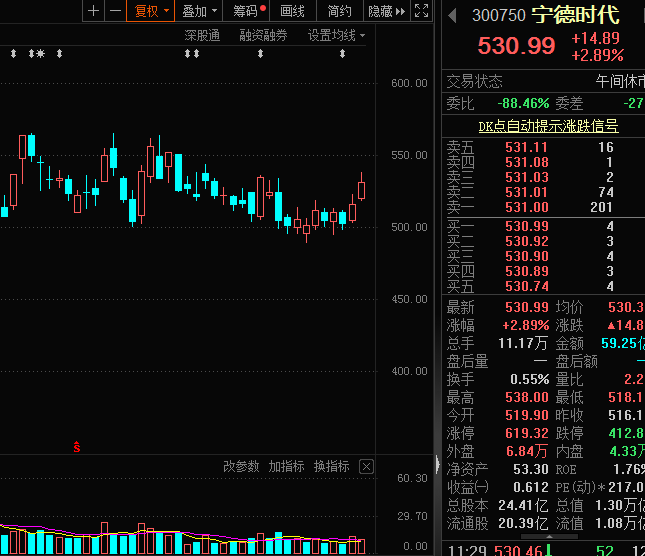Image resolution: width=645 pixels, height=556 pixels.
Task: Click the plus zoom-in chart button
Action: [x=94, y=11]
